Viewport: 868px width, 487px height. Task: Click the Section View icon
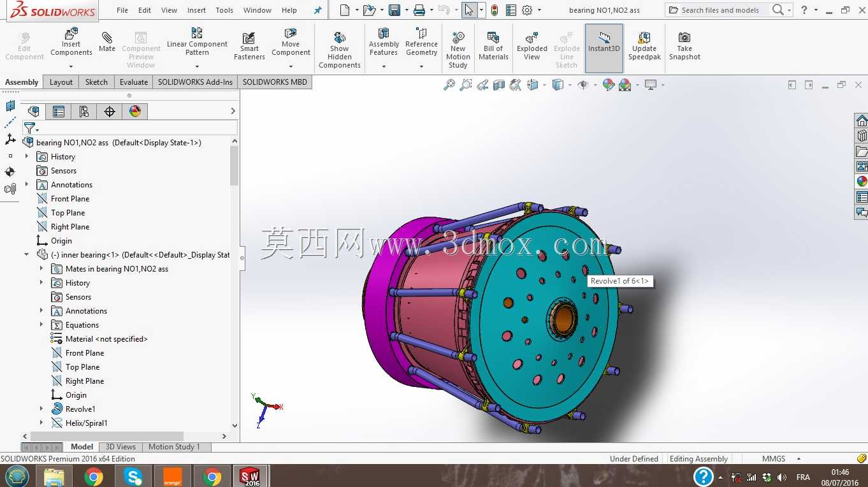pyautogui.click(x=499, y=85)
